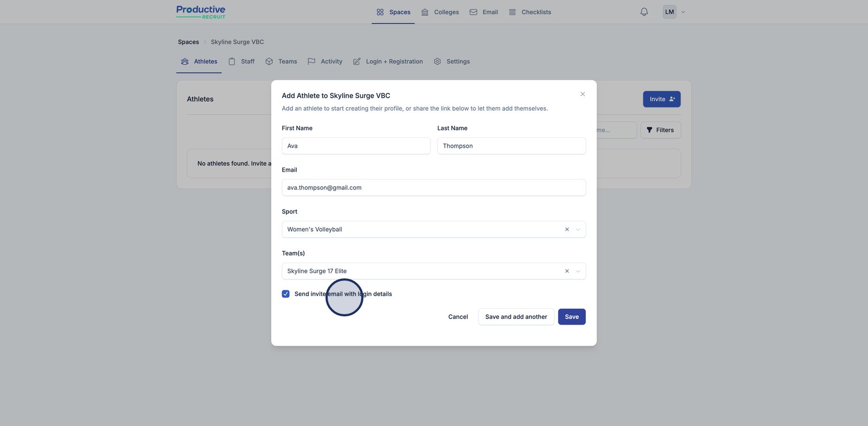Switch to the Teams tab
The image size is (868, 426).
[x=281, y=62]
